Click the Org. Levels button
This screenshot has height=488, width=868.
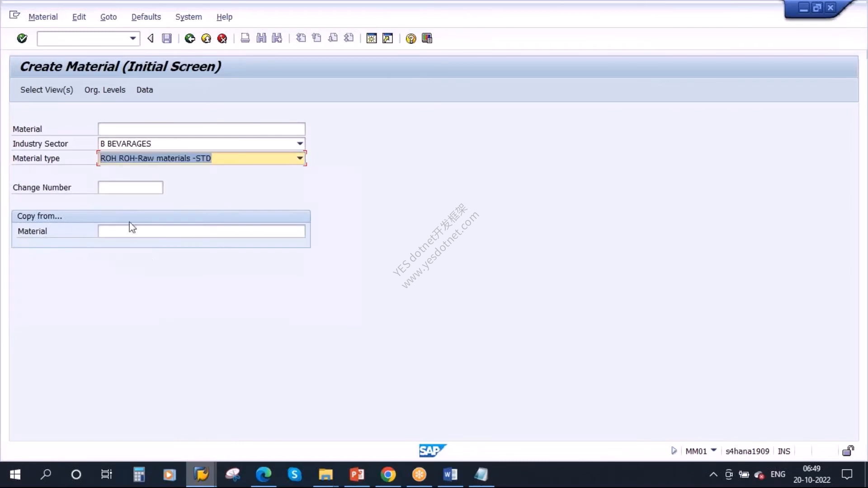(x=105, y=90)
